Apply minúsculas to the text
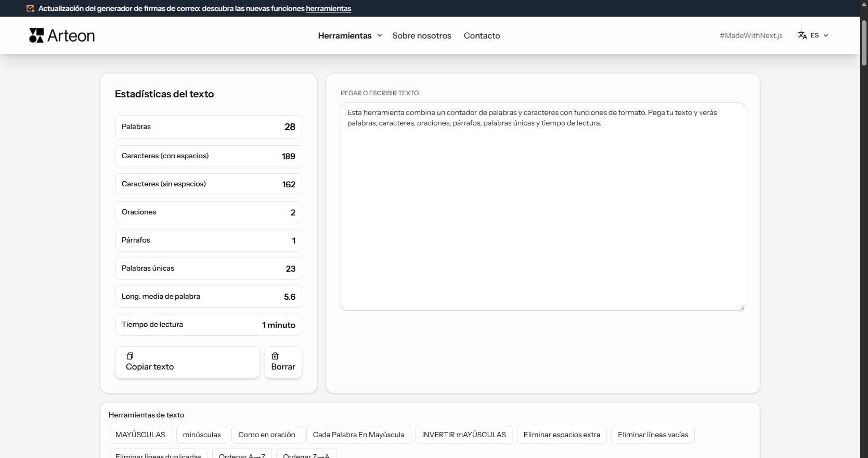The width and height of the screenshot is (868, 458). [202, 435]
